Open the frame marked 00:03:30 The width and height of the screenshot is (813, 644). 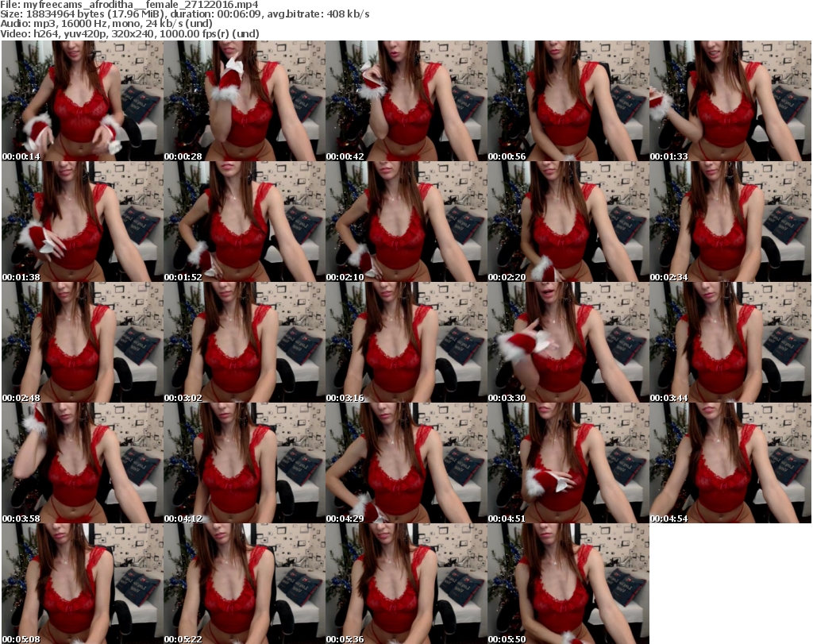pyautogui.click(x=568, y=342)
